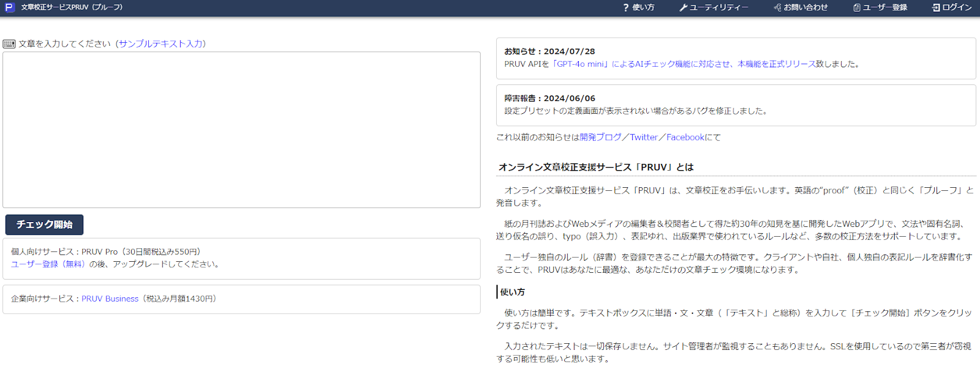Insert sample via サンプルテキスト入力 link
Viewport: 980px width, 375px height.
click(x=162, y=44)
